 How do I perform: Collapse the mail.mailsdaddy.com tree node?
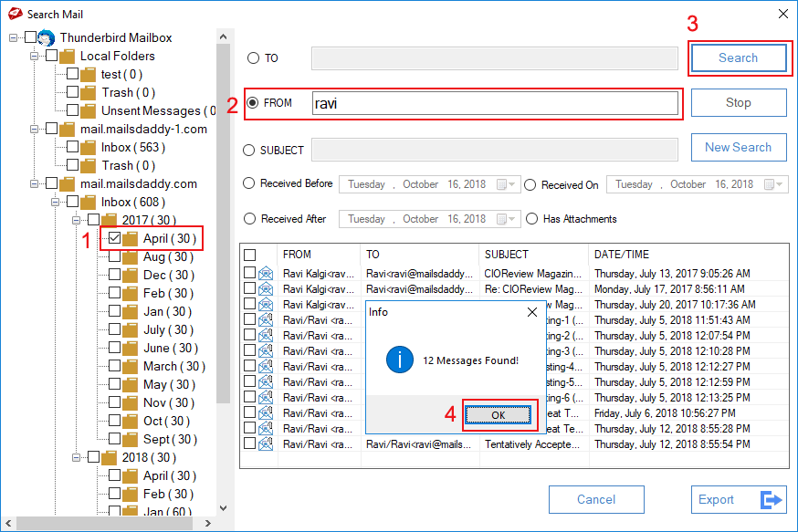click(34, 183)
